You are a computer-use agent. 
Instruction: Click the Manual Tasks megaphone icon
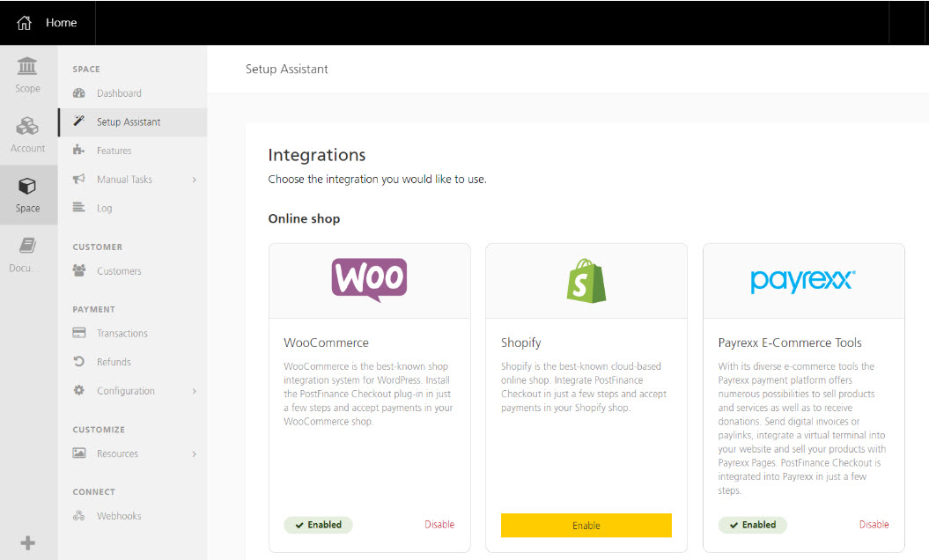point(78,179)
